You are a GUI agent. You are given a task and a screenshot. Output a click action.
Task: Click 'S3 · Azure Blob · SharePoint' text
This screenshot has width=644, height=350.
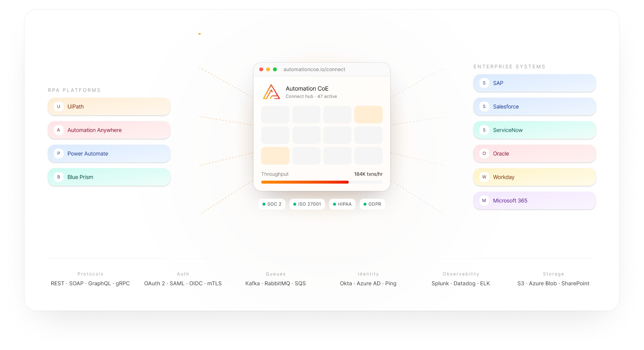pos(553,283)
